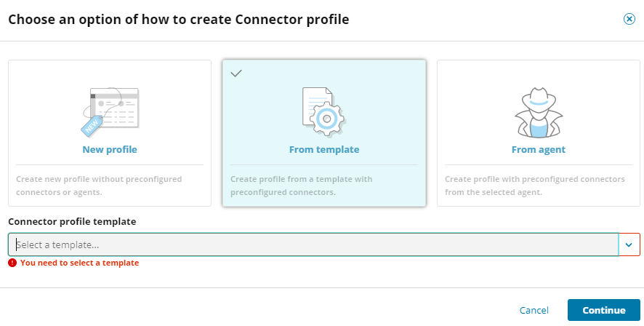This screenshot has height=326, width=644.
Task: Choose the From template option title
Action: 323,150
